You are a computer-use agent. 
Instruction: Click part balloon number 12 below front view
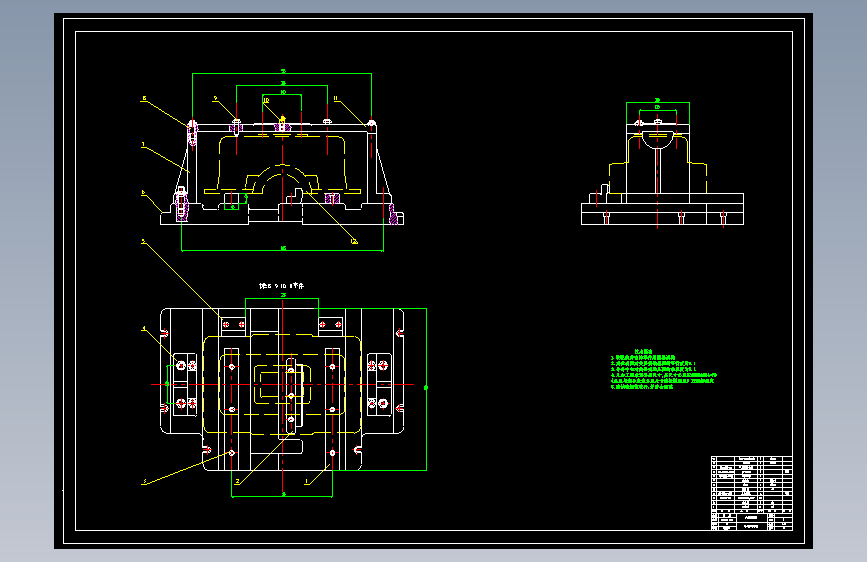[354, 241]
